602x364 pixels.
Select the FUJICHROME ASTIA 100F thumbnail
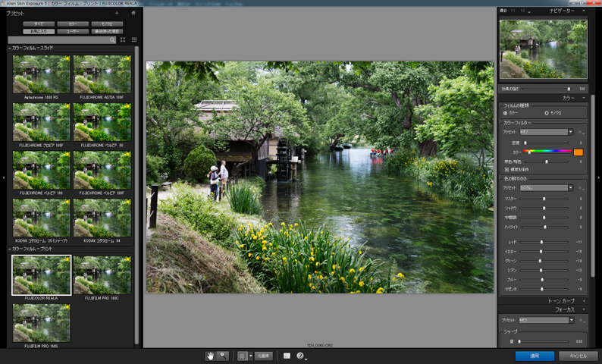point(102,74)
